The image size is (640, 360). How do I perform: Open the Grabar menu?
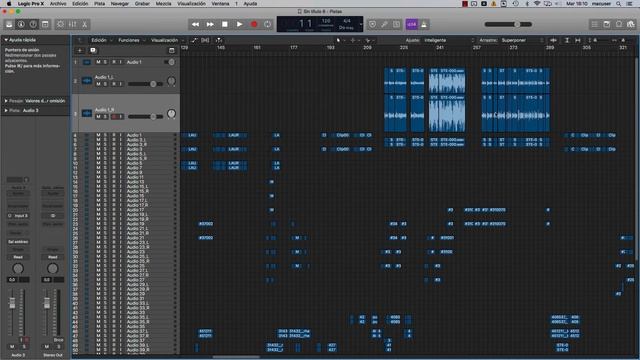click(x=142, y=3)
